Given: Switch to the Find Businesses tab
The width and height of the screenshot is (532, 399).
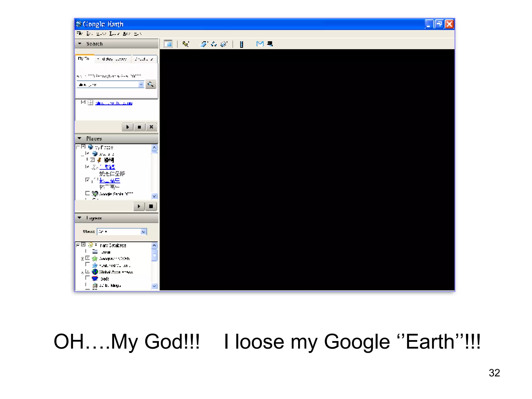Looking at the screenshot, I should 113,59.
